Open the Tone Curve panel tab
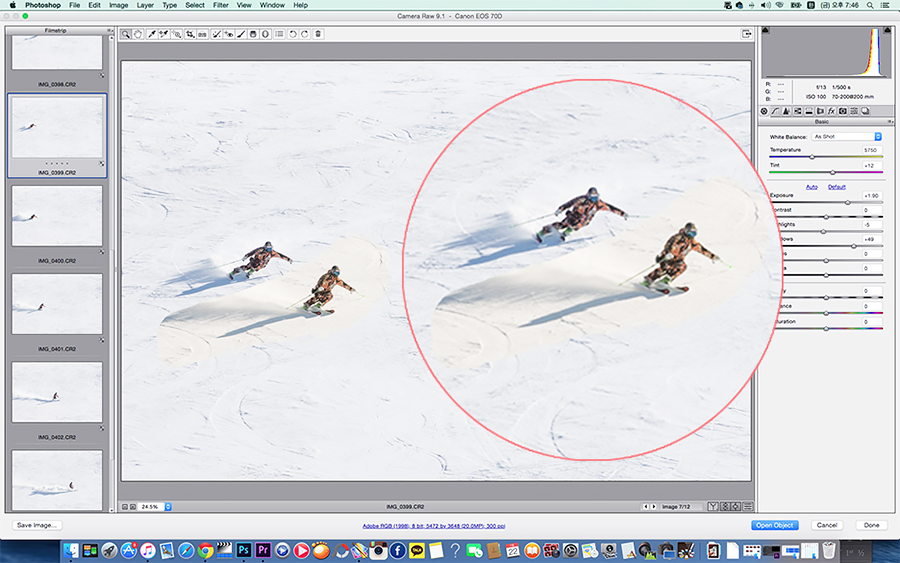 (775, 111)
